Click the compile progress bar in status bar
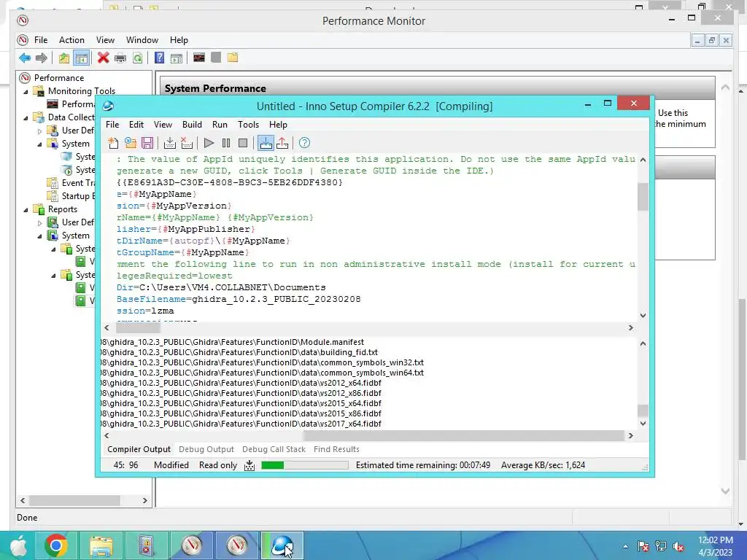 305,465
